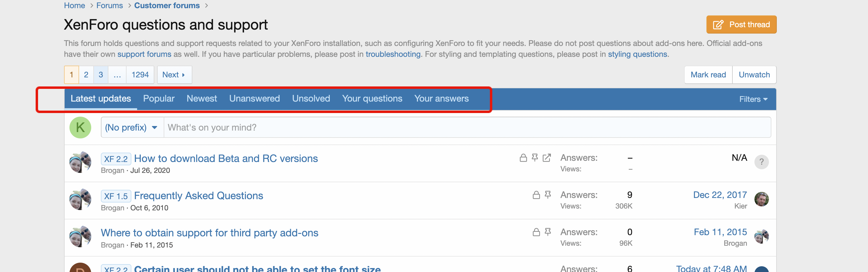This screenshot has width=868, height=272.
Task: Open the troubleshooting forum link
Action: tap(393, 54)
